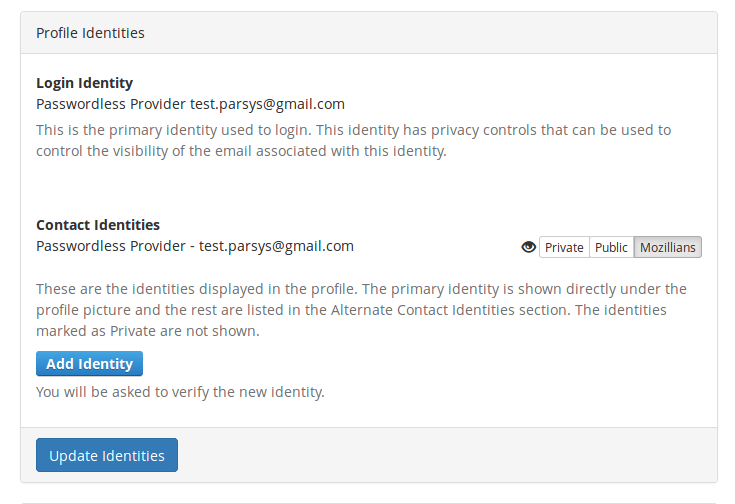Image resolution: width=735 pixels, height=504 pixels.
Task: Click the 'Passwordless Provider' label under Login Identity
Action: (x=111, y=104)
